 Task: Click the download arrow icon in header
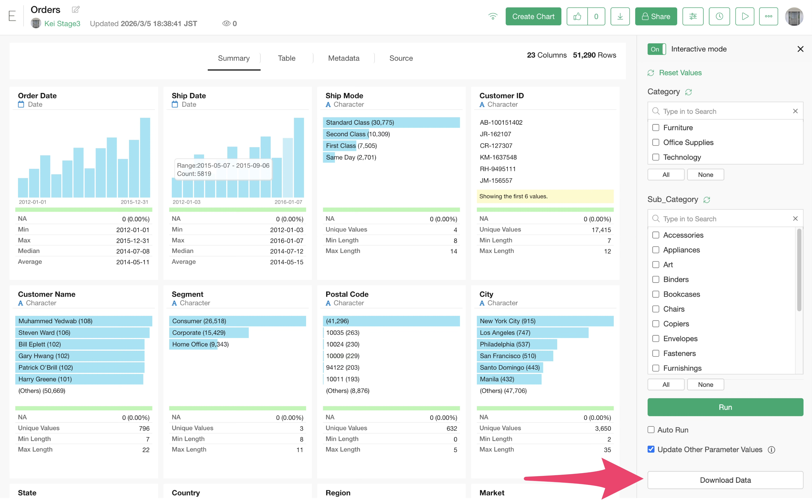coord(620,16)
